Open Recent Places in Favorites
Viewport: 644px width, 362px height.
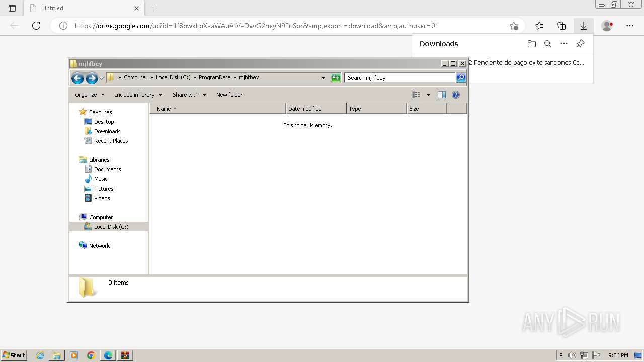click(111, 141)
